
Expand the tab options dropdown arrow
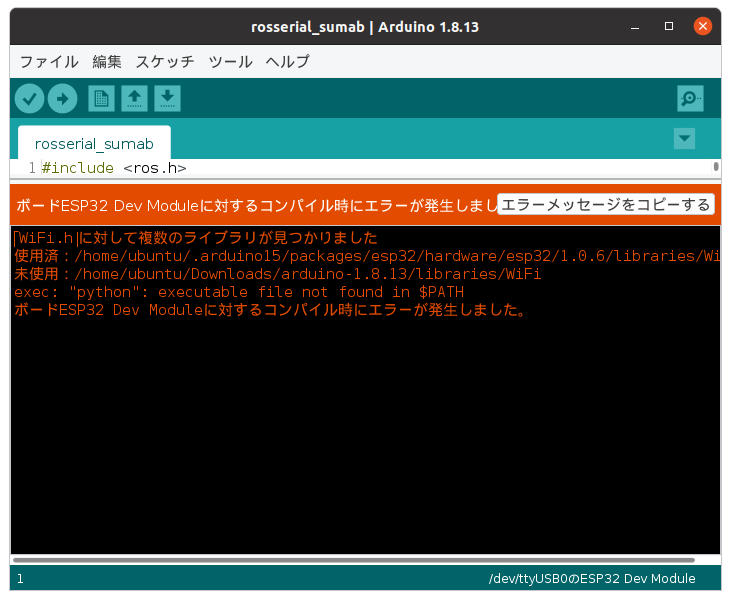pyautogui.click(x=684, y=138)
